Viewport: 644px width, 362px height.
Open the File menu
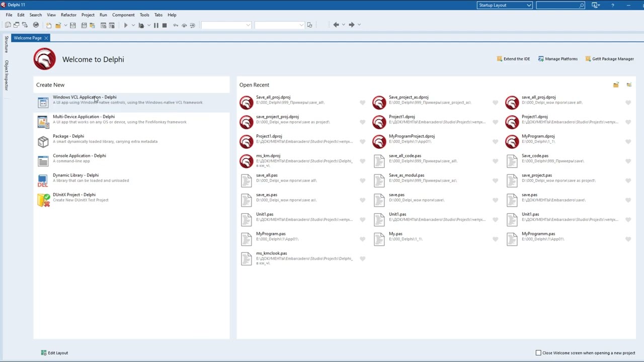coord(9,15)
